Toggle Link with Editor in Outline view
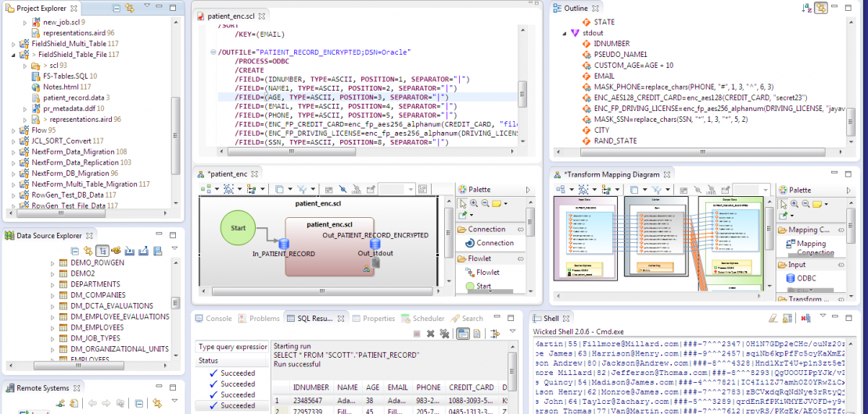 coord(821,9)
